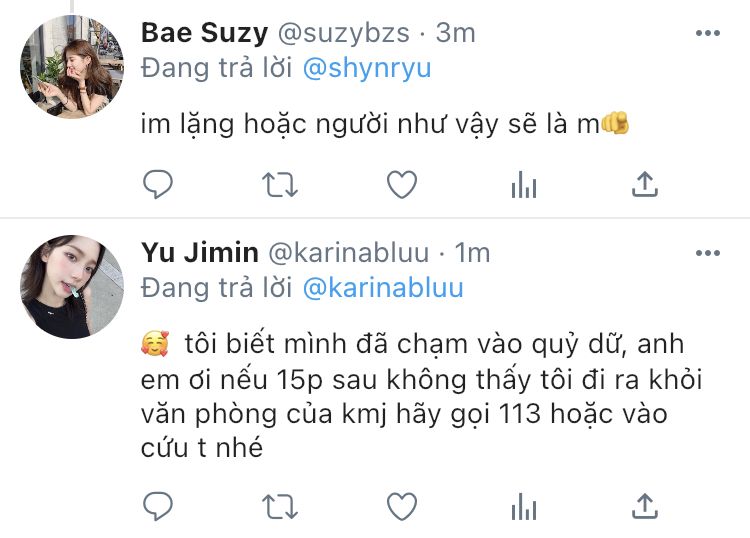Open the @karinabluu reply mention link
The height and width of the screenshot is (538, 750).
tap(383, 288)
